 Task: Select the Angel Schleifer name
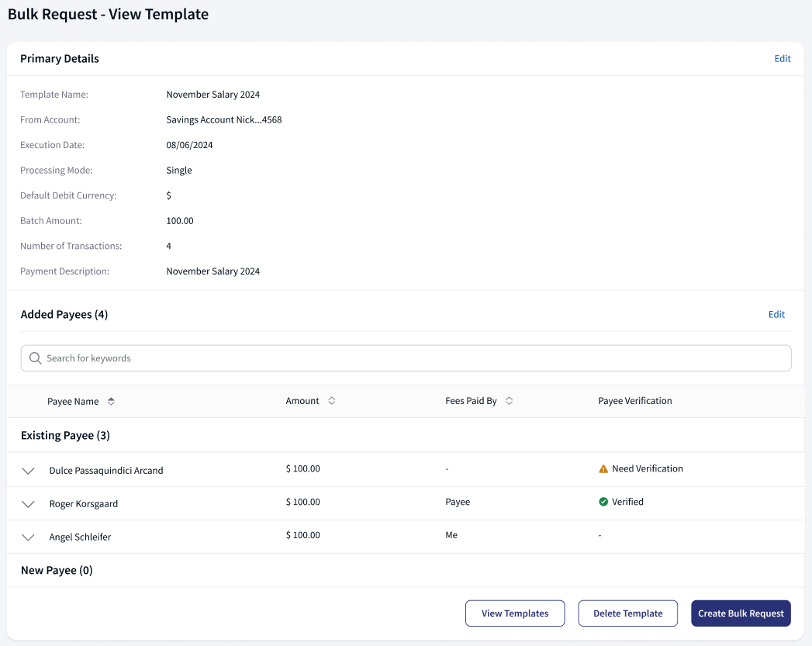[x=80, y=537]
